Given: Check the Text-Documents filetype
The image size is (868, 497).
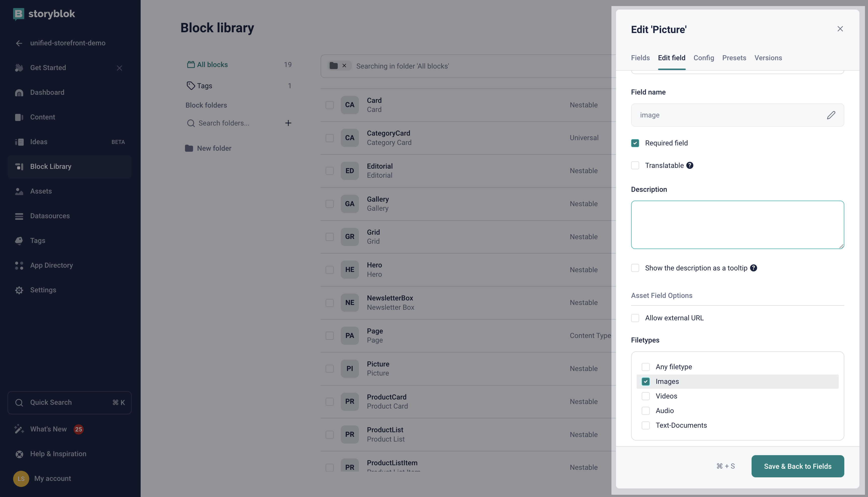Looking at the screenshot, I should click(x=645, y=426).
